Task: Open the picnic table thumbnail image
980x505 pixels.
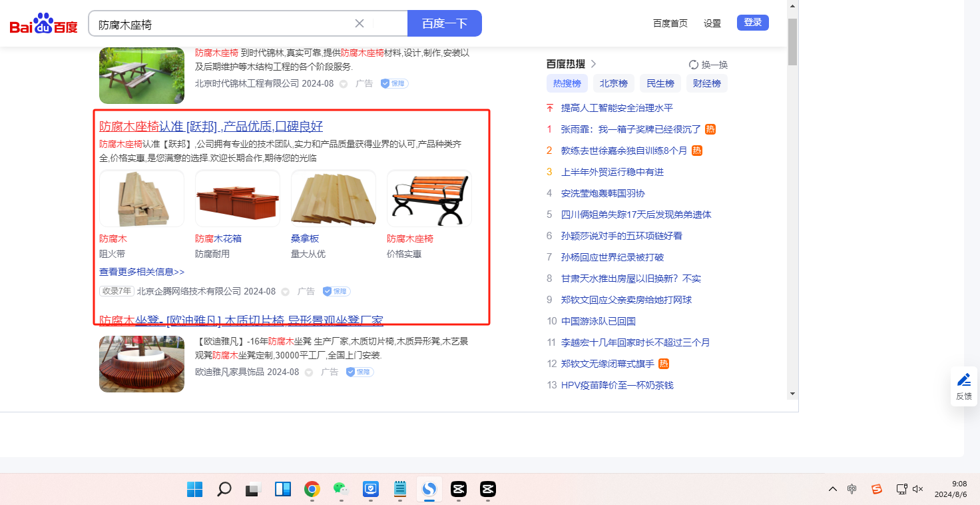Action: [x=142, y=75]
